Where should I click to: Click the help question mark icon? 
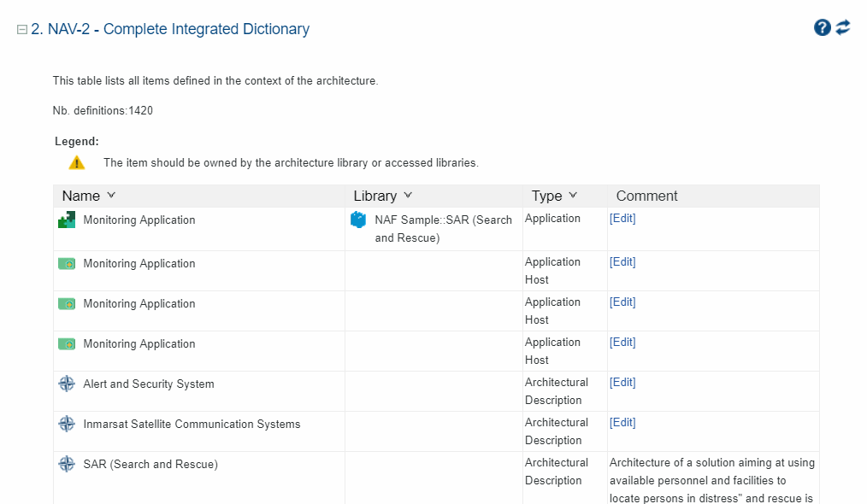[822, 28]
